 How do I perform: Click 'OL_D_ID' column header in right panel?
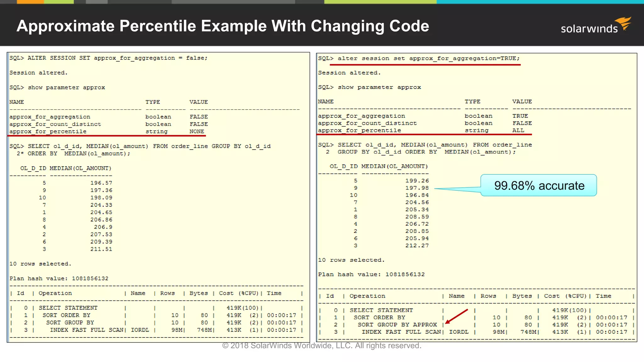pos(344,166)
